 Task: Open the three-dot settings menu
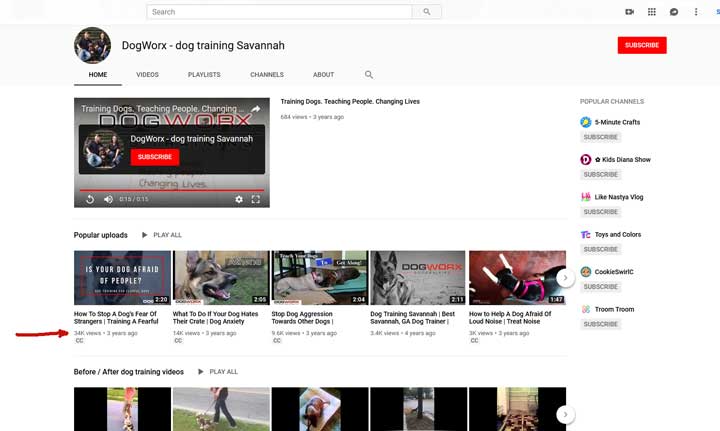696,12
